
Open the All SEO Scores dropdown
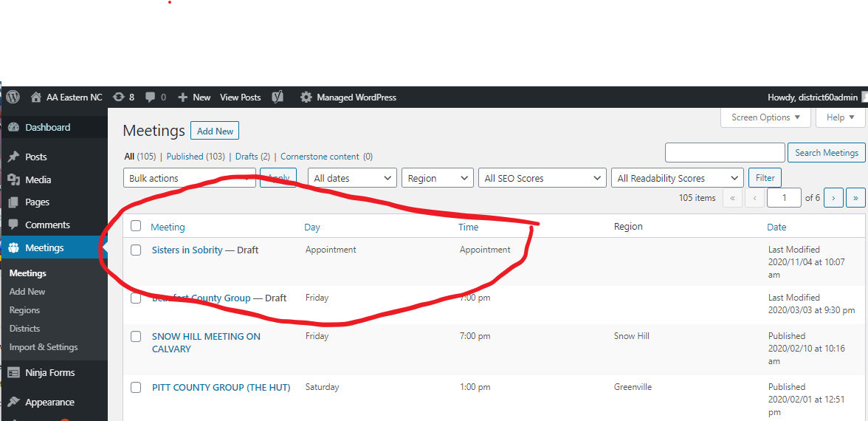click(542, 179)
